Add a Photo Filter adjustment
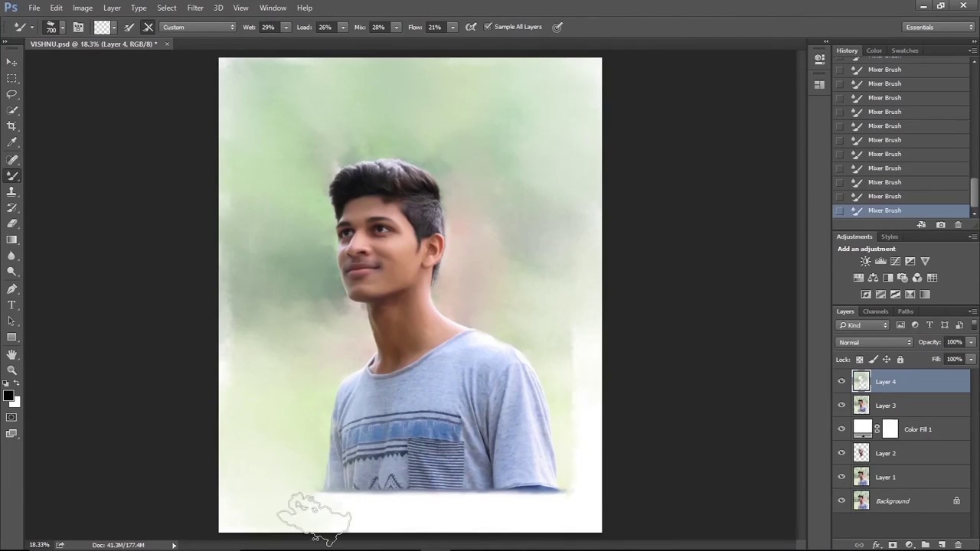The width and height of the screenshot is (980, 551). (x=903, y=278)
